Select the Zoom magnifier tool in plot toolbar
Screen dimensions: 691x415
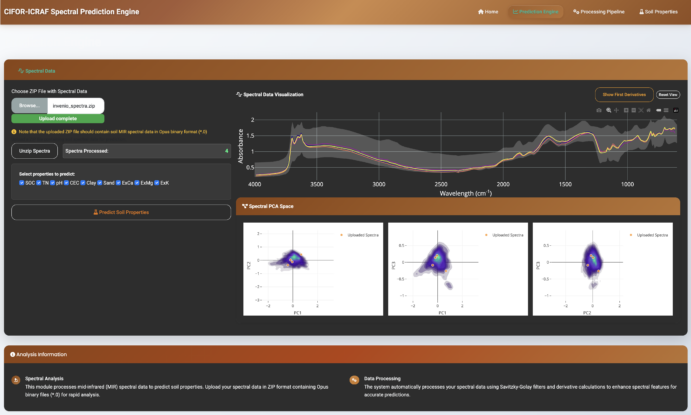point(609,110)
